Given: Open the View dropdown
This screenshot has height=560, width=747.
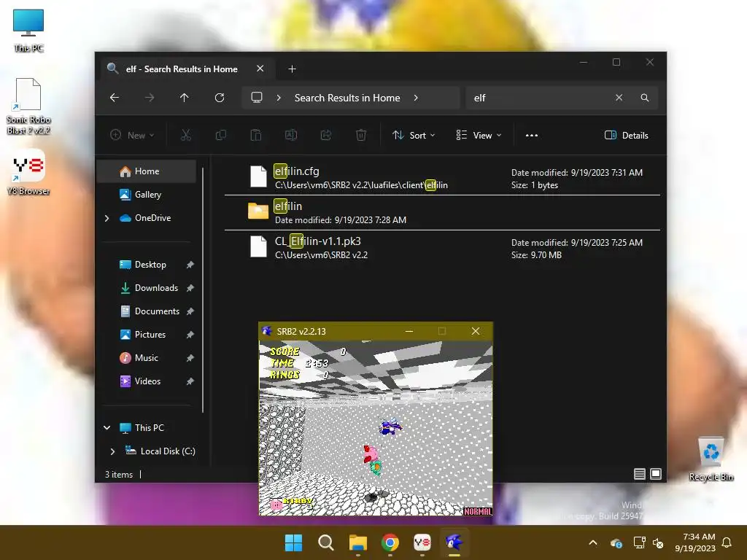Looking at the screenshot, I should coord(479,135).
